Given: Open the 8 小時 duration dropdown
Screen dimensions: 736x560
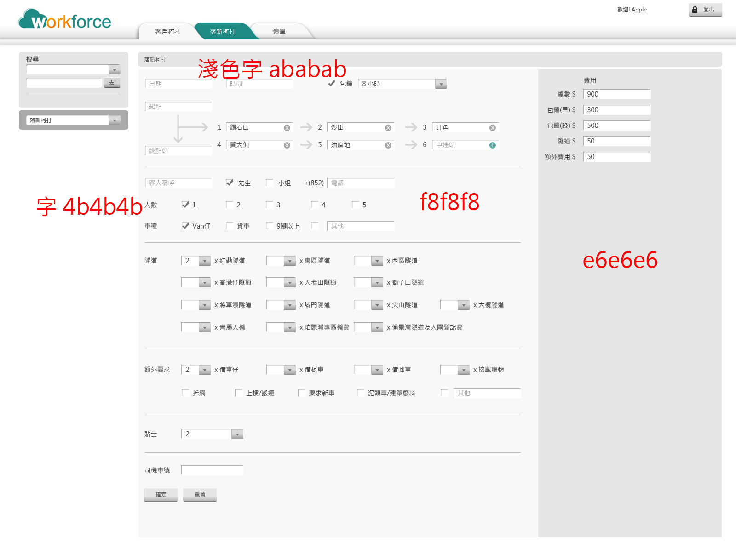Looking at the screenshot, I should click(441, 84).
